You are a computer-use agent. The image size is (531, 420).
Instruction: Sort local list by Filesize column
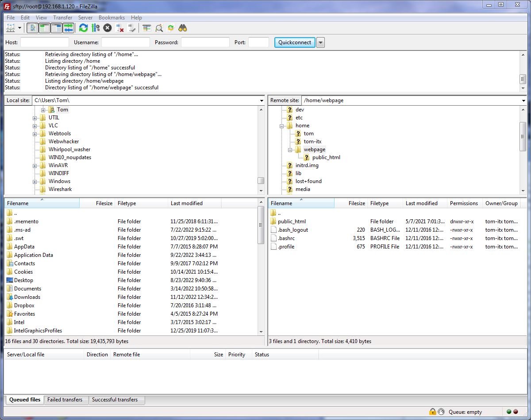pos(97,203)
